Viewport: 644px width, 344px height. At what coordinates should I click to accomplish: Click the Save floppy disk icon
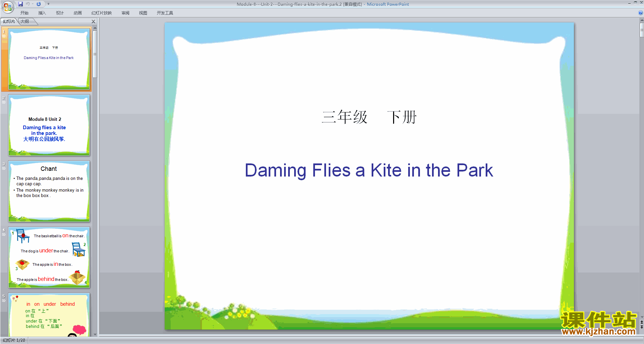tap(20, 4)
